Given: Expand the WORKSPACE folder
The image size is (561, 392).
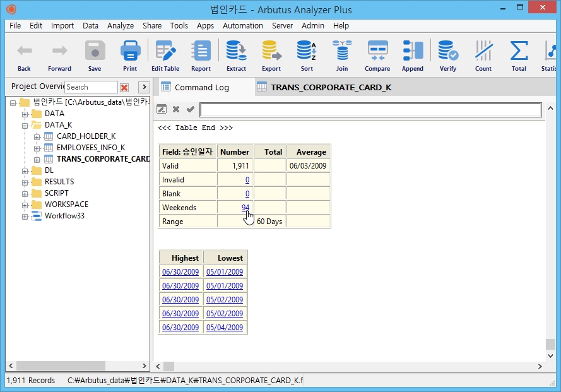Looking at the screenshot, I should click(25, 206).
